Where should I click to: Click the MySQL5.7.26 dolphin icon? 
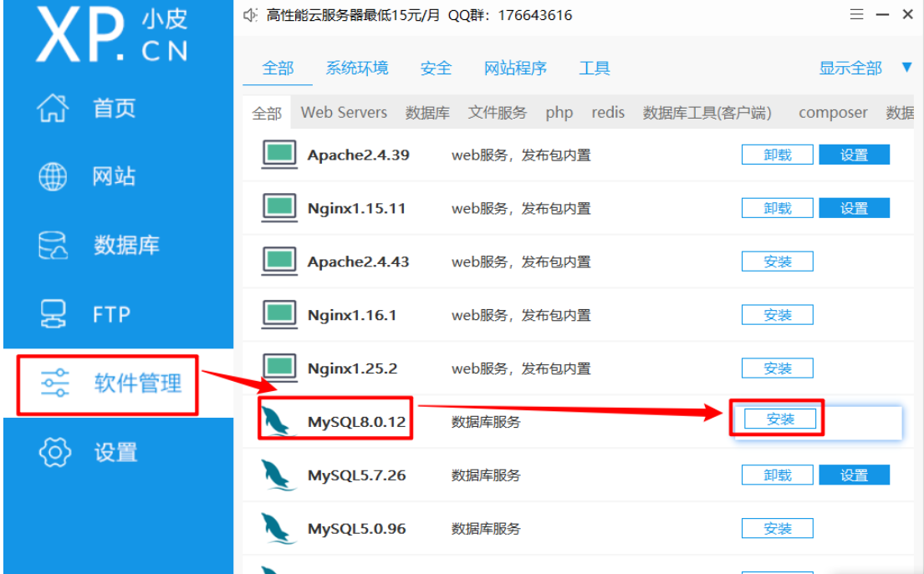coord(278,475)
